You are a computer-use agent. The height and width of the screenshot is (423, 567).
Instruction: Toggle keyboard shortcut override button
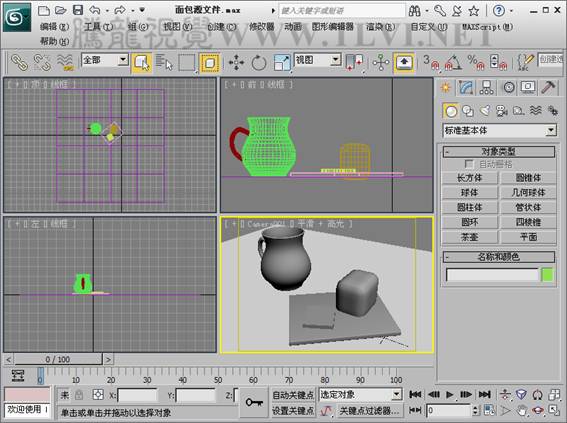click(404, 63)
